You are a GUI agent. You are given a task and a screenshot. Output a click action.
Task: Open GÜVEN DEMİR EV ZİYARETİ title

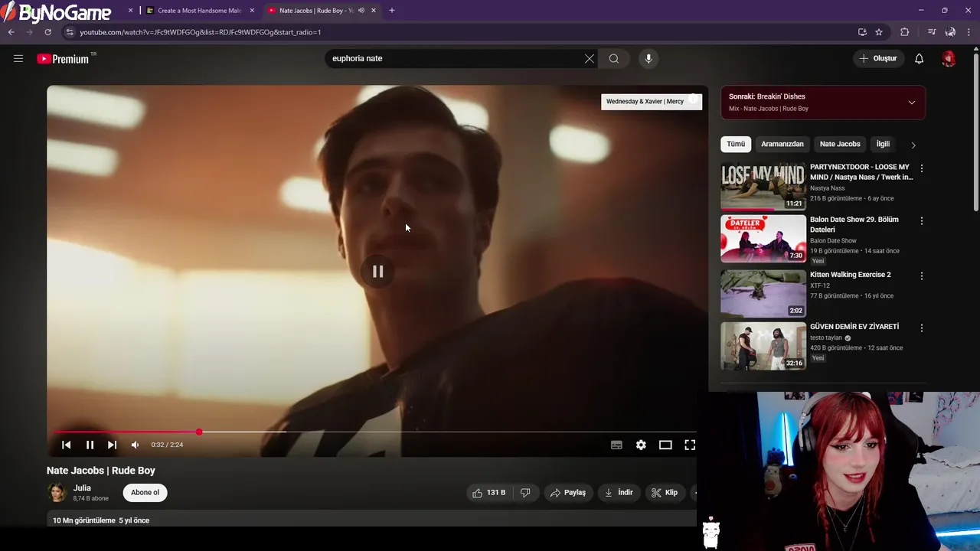[854, 327]
